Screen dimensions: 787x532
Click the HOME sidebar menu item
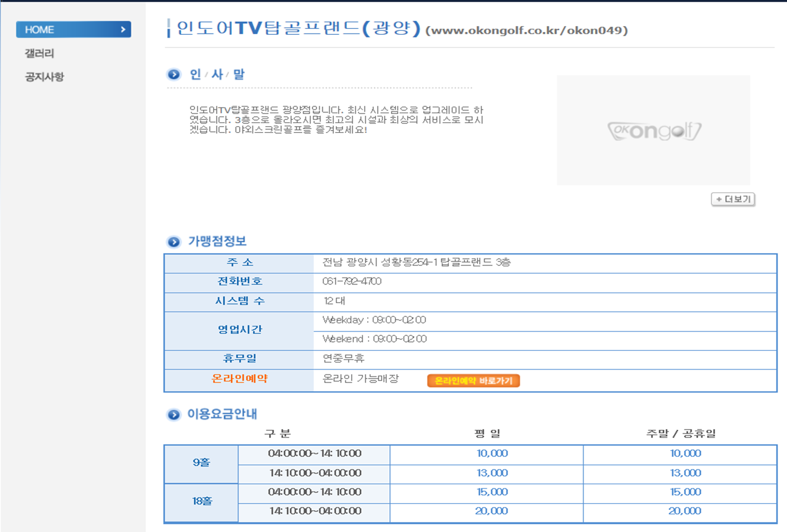(x=73, y=29)
